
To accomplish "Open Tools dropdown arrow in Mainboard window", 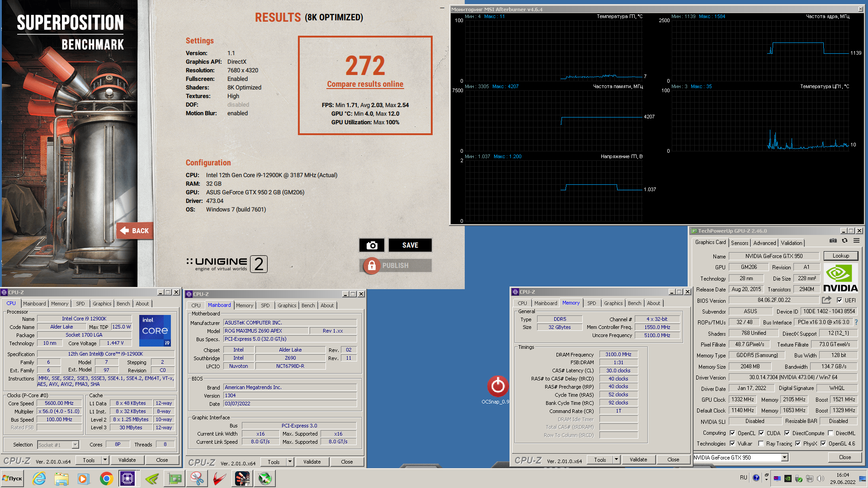I will tap(290, 462).
